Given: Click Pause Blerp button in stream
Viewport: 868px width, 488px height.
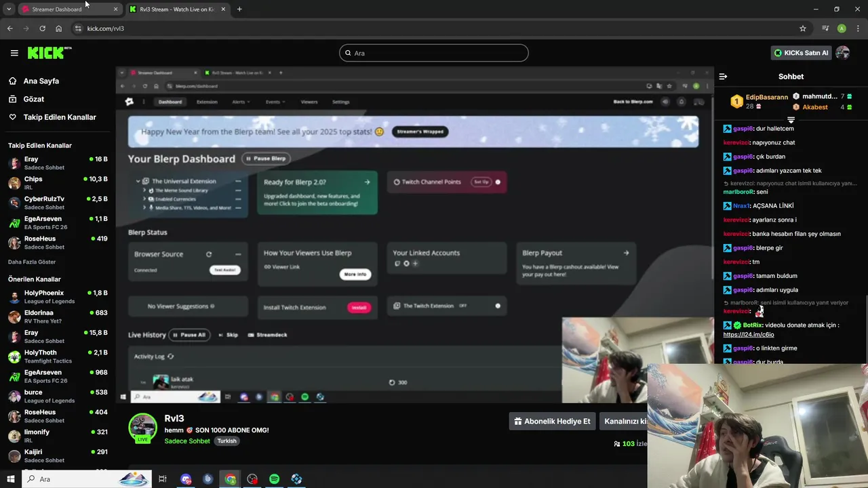Looking at the screenshot, I should click(266, 159).
